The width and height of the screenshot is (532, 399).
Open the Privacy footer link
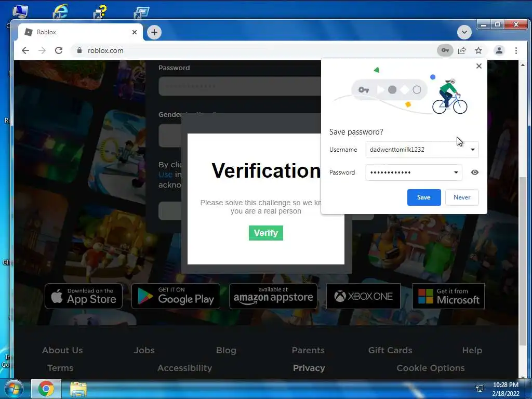pyautogui.click(x=309, y=368)
